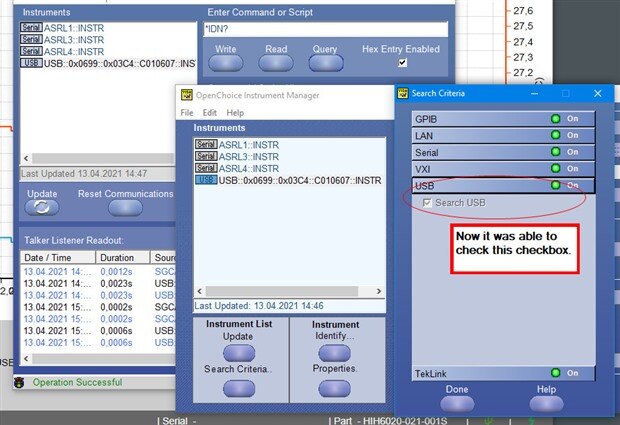Image resolution: width=620 pixels, height=425 pixels.
Task: Click the Serial badge icon next to ASRL1 in Instrument Manager
Action: coord(206,144)
